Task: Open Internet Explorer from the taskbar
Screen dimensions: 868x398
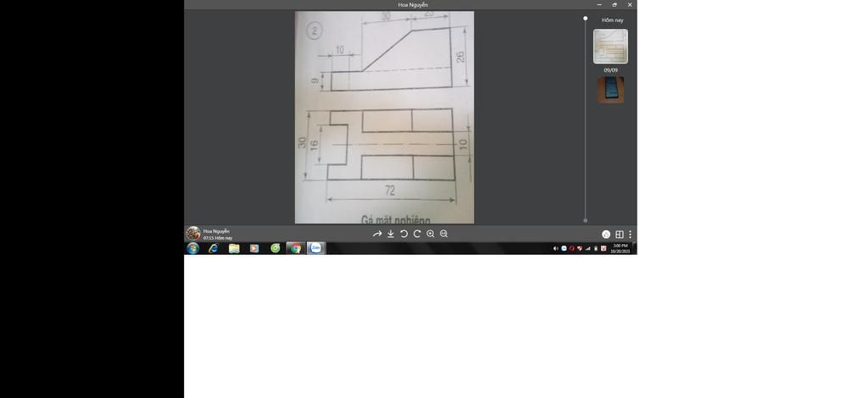Action: (x=214, y=248)
